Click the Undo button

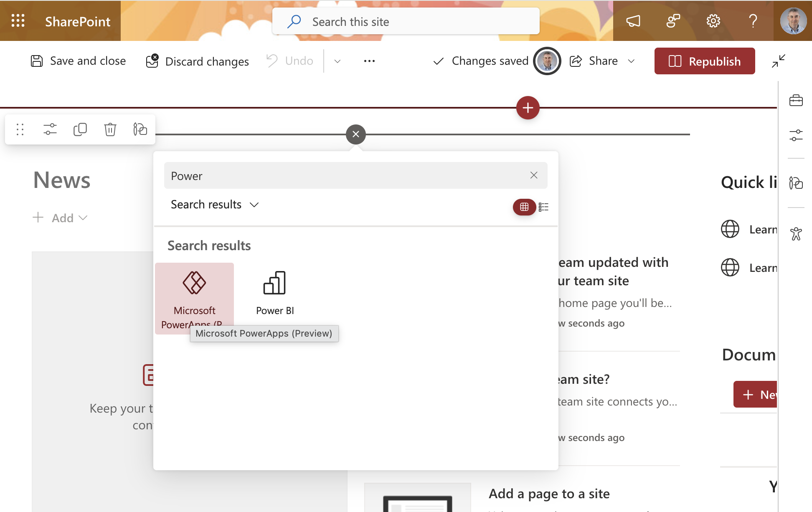click(290, 61)
